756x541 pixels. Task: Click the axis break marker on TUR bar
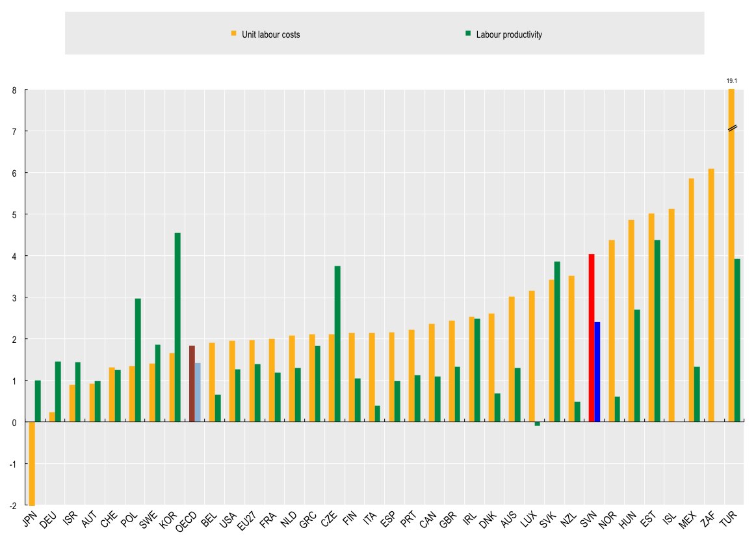tap(731, 128)
